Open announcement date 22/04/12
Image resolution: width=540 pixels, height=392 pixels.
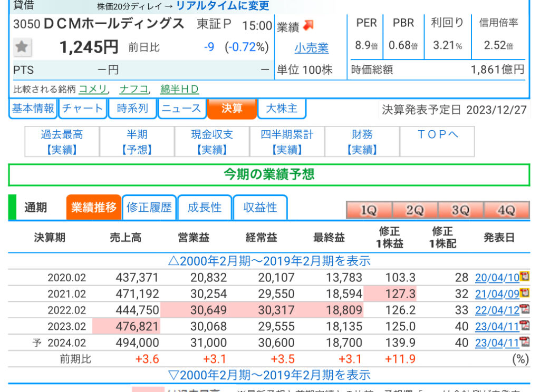[x=497, y=310]
